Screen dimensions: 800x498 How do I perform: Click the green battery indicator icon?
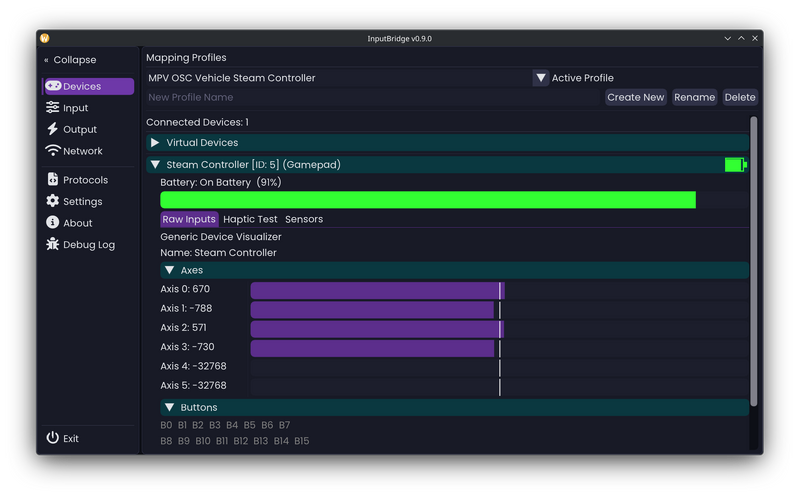[x=735, y=165]
